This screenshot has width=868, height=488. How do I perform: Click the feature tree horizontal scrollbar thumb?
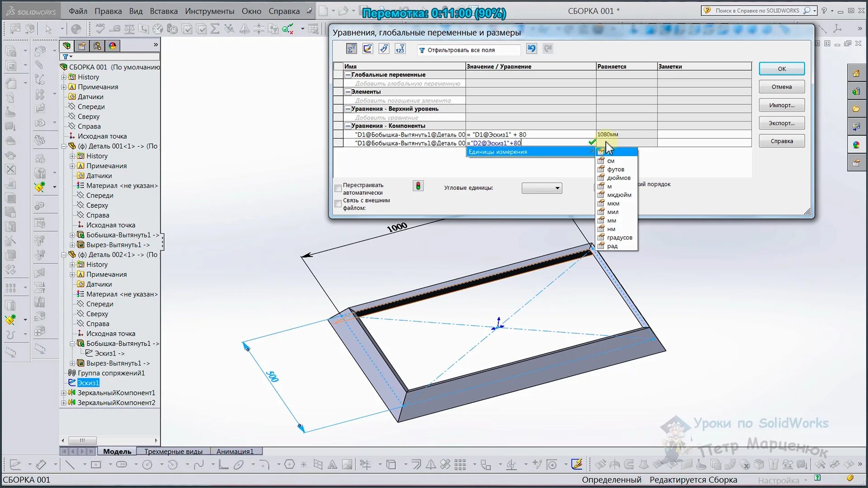pos(82,440)
